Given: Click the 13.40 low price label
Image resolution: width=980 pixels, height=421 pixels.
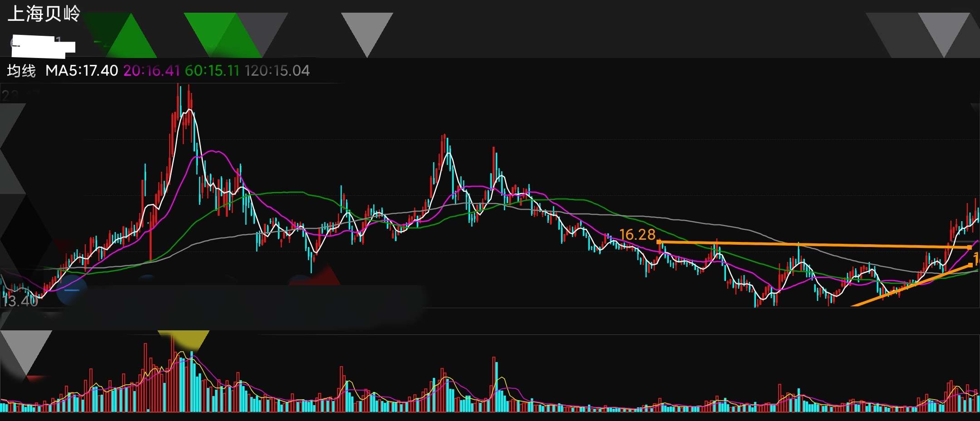Looking at the screenshot, I should tap(20, 300).
